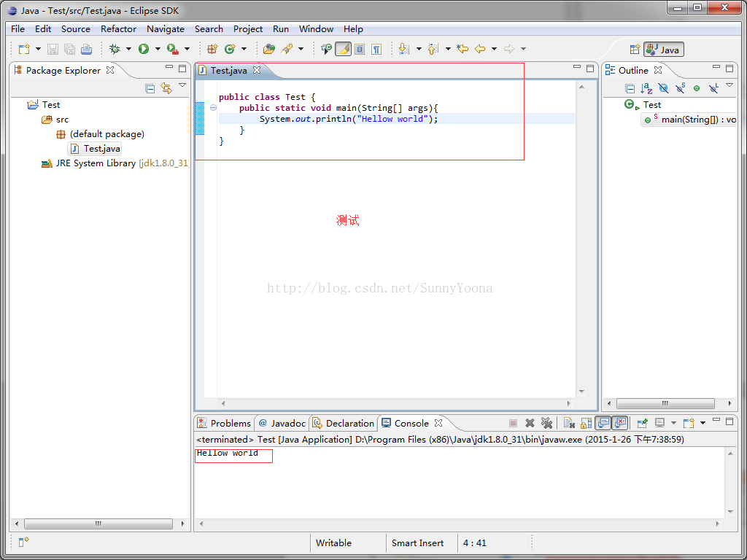The width and height of the screenshot is (747, 560).
Task: Toggle Mark Occurrences highlighter button
Action: point(343,49)
